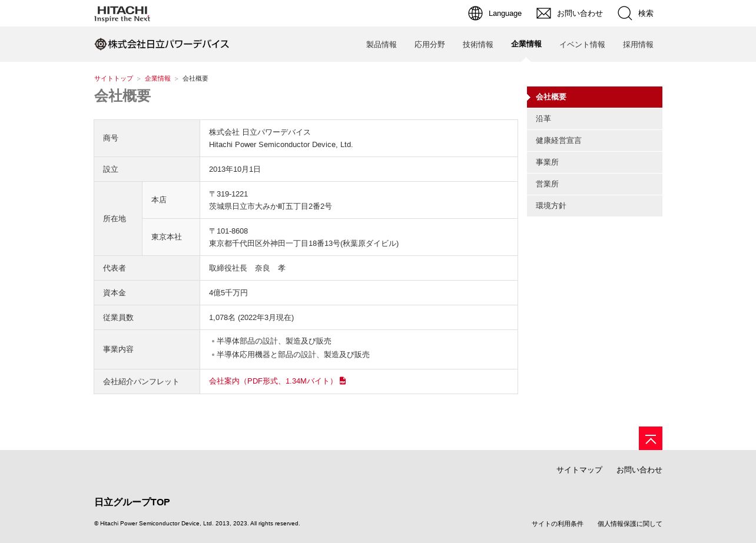
Task: Open the 製品情報 menu
Action: tap(382, 45)
